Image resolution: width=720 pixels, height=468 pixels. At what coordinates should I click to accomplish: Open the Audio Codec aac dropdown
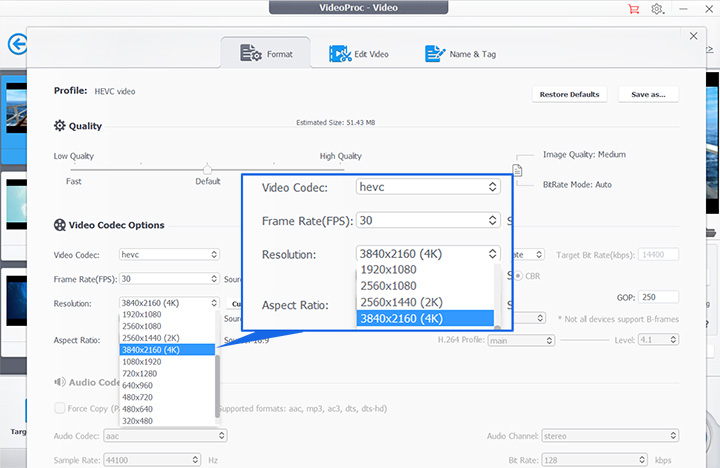165,436
